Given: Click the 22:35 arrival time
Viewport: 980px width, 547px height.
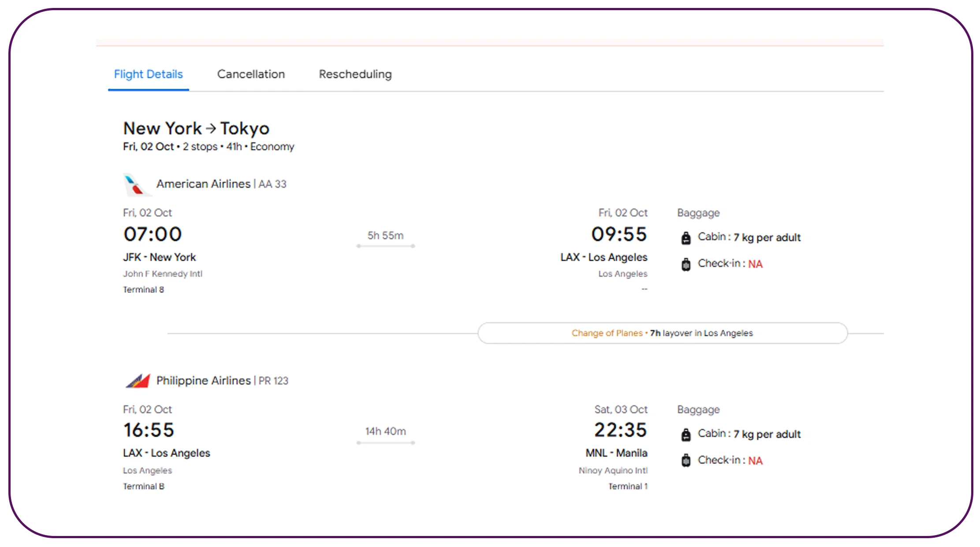Looking at the screenshot, I should (621, 430).
